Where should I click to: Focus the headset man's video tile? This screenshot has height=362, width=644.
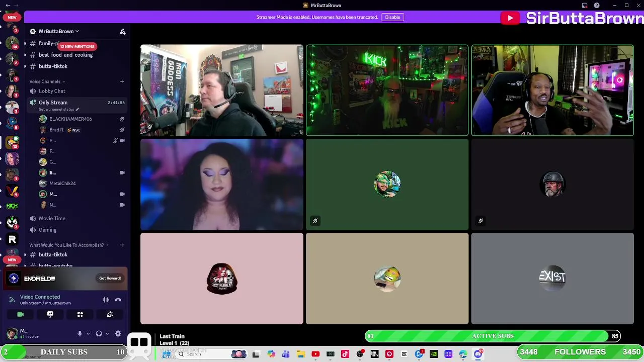222,90
